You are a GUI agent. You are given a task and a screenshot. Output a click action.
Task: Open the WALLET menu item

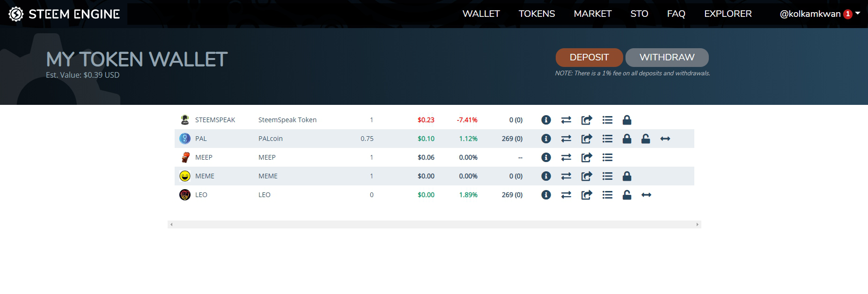(x=481, y=14)
